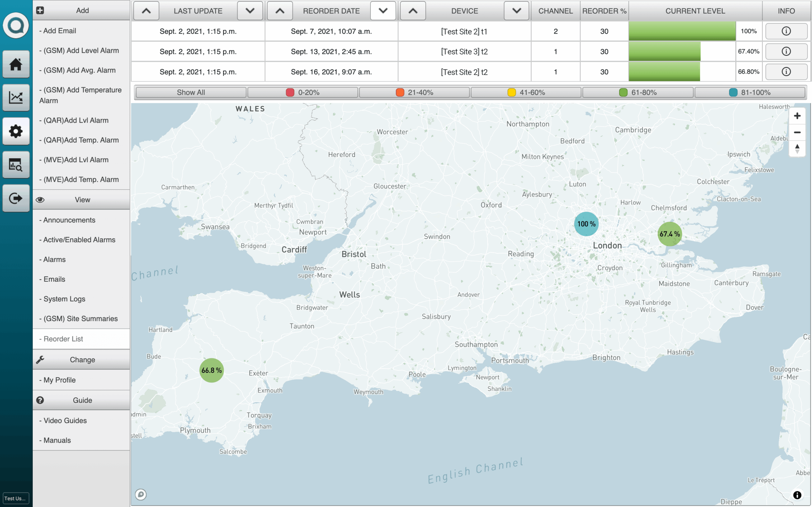Click the logout icon in sidebar
The width and height of the screenshot is (812, 507).
click(x=16, y=198)
